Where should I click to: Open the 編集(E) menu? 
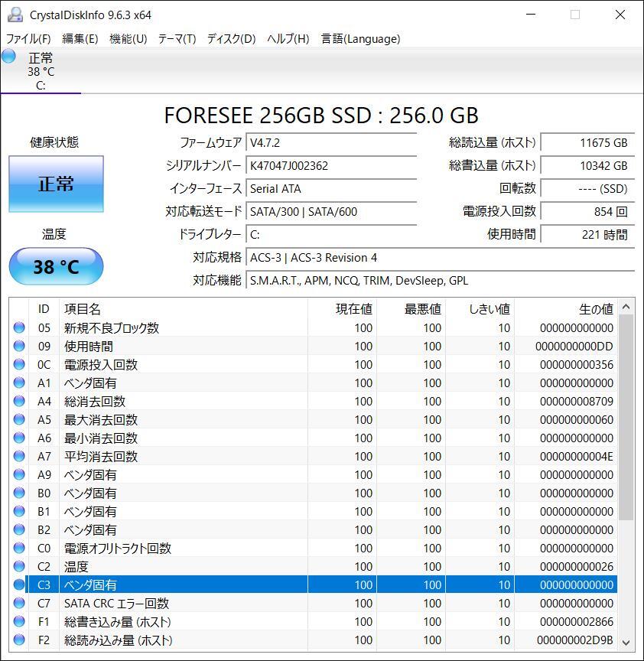80,39
